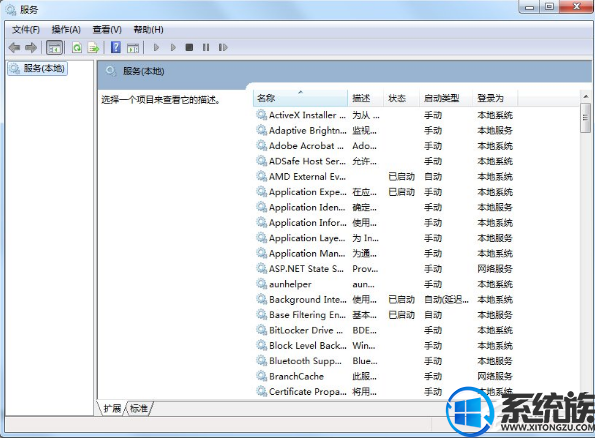This screenshot has width=595, height=440.
Task: Click the Restart Service icon
Action: click(223, 47)
